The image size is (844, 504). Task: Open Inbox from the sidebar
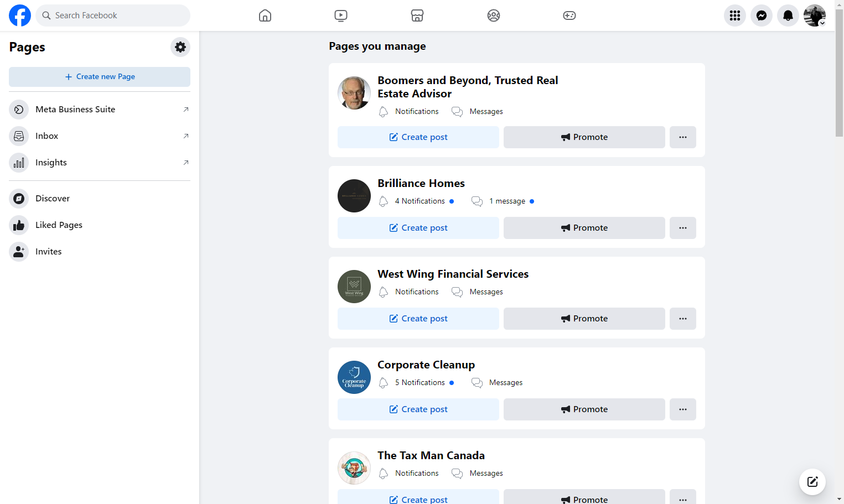click(100, 136)
